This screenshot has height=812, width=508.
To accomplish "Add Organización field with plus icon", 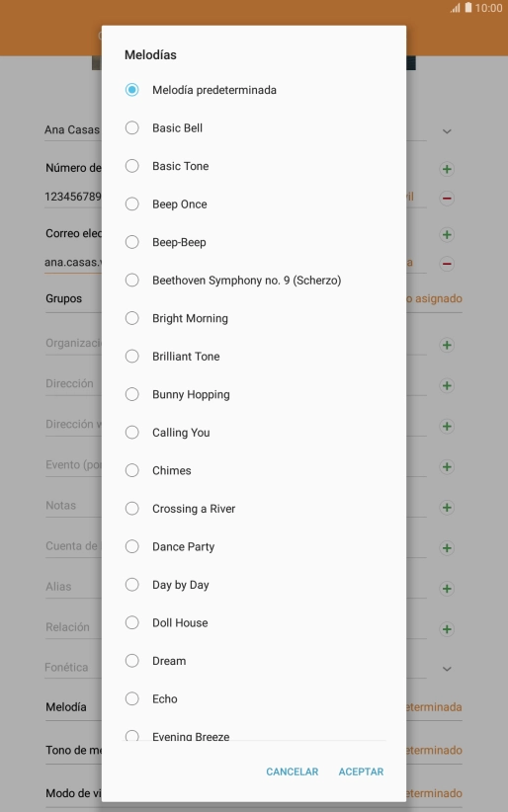I will pyautogui.click(x=447, y=345).
